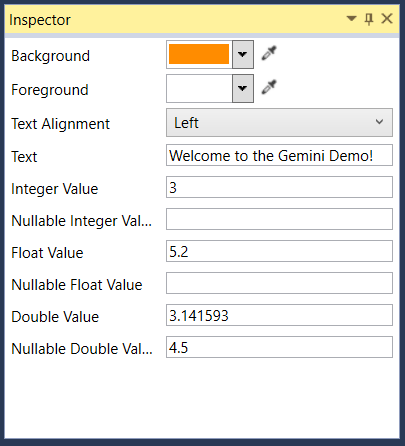Click the Text Alignment label
Screen dimensions: 405x446
click(60, 124)
